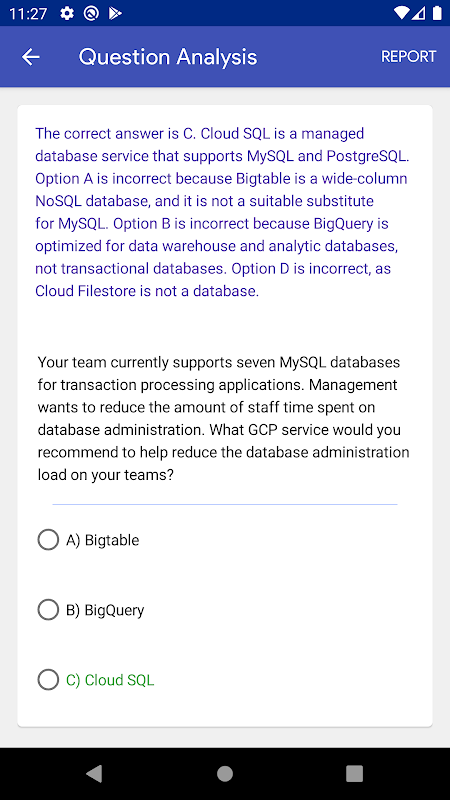450x800 pixels.
Task: Select the A) Bigtable radio button
Action: (x=48, y=540)
